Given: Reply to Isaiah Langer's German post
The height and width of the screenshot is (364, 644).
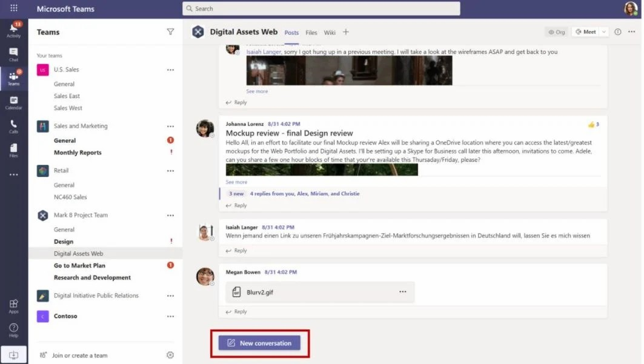Looking at the screenshot, I should [x=236, y=251].
